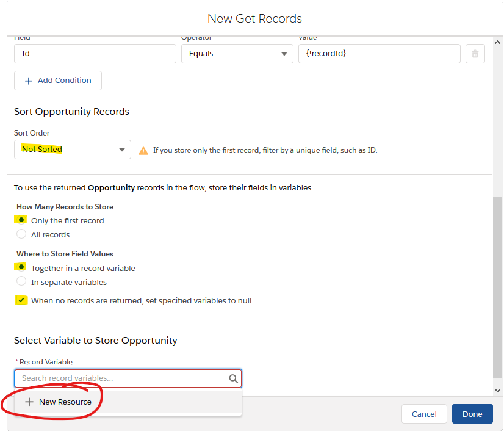Click the 'Sort Order' field label
The height and width of the screenshot is (434, 504).
pyautogui.click(x=32, y=133)
